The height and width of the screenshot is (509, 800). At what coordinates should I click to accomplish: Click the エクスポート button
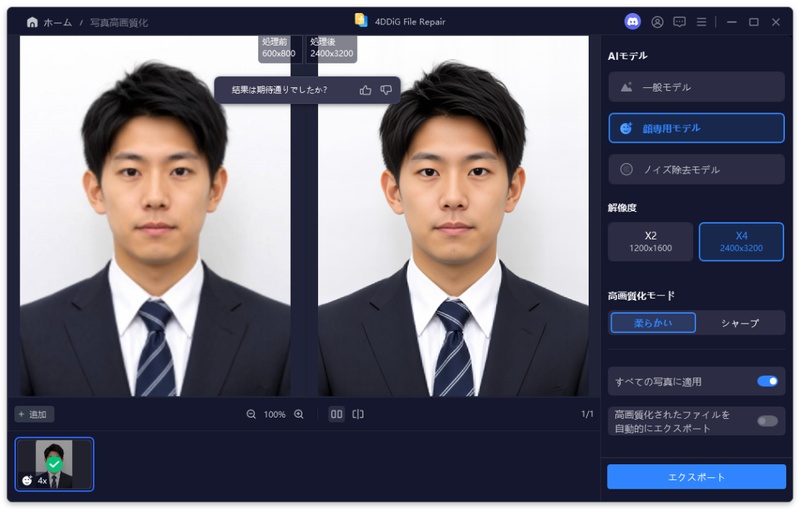click(696, 477)
